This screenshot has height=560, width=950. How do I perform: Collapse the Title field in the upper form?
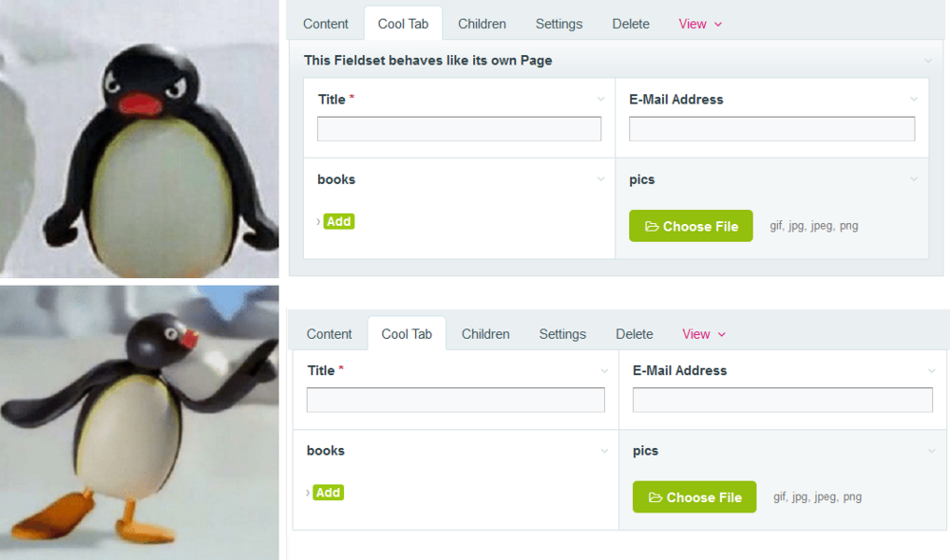click(x=600, y=99)
